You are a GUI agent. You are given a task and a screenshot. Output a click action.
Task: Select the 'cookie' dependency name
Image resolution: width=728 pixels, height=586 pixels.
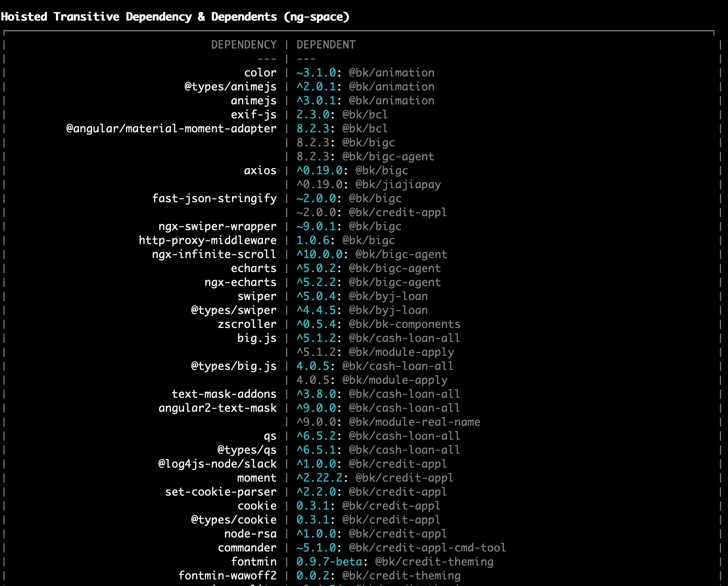[x=257, y=506]
